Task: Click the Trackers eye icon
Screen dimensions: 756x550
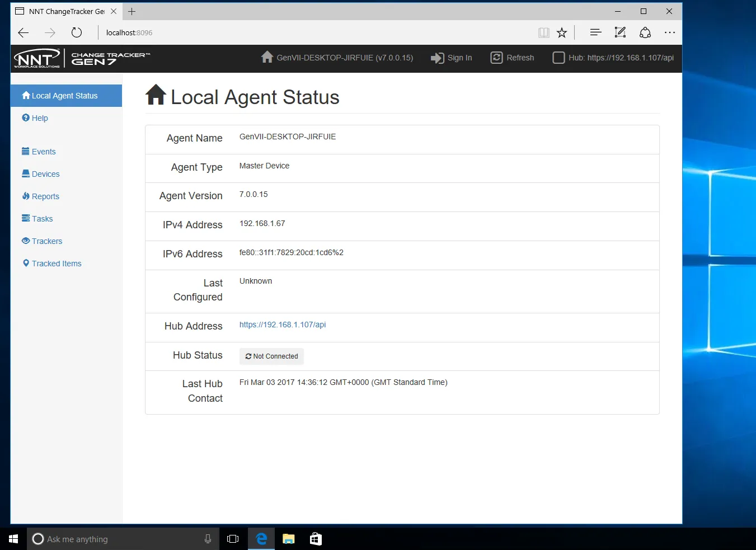Action: (x=26, y=241)
